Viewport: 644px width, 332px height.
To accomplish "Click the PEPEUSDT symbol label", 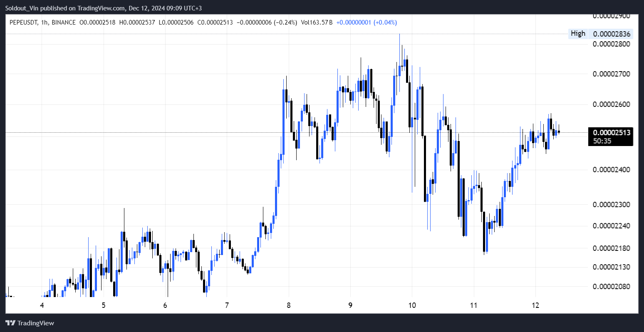I will (22, 22).
